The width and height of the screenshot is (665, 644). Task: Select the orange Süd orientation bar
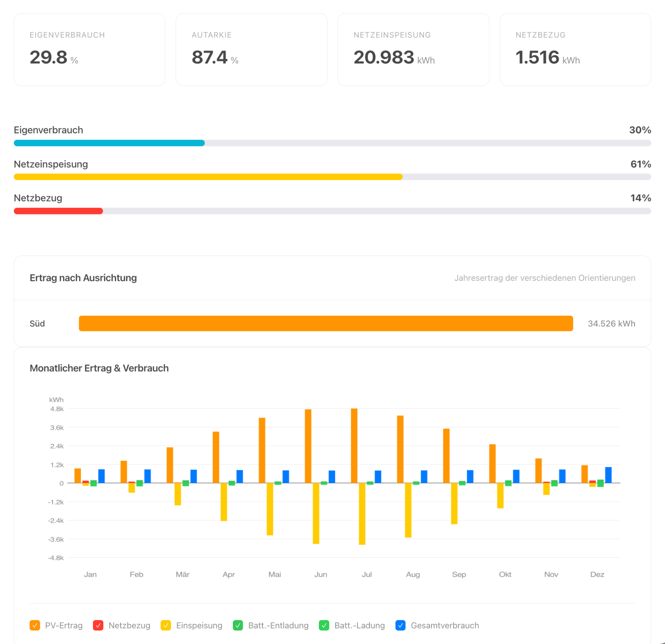tap(326, 323)
